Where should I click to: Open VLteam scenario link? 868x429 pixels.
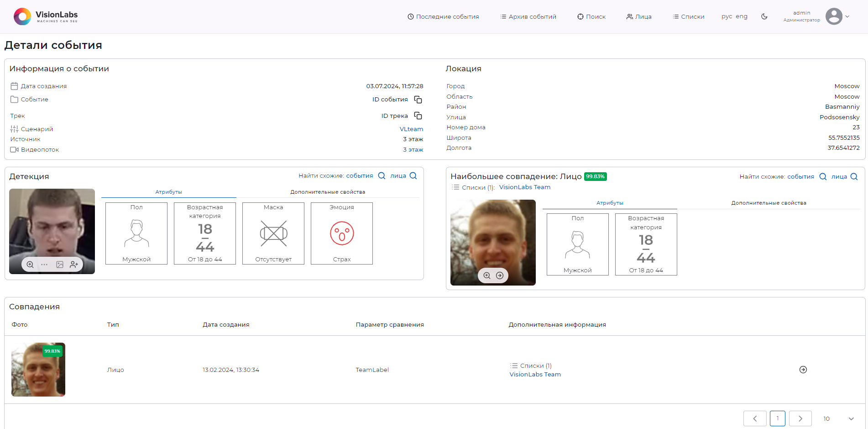tap(411, 129)
